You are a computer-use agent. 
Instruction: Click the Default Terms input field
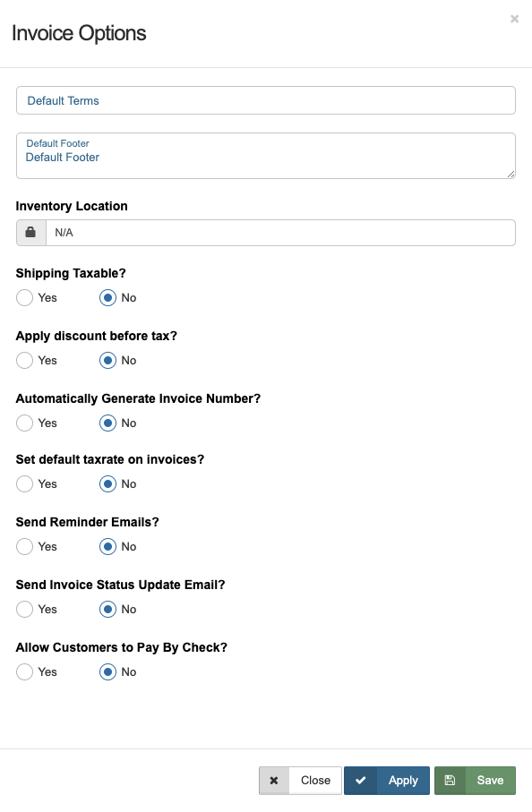[x=265, y=99]
